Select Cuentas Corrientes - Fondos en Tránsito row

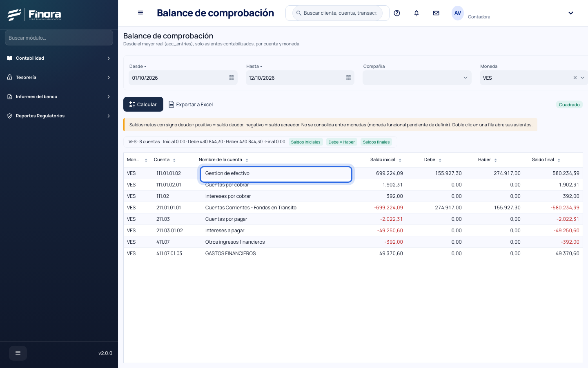353,208
